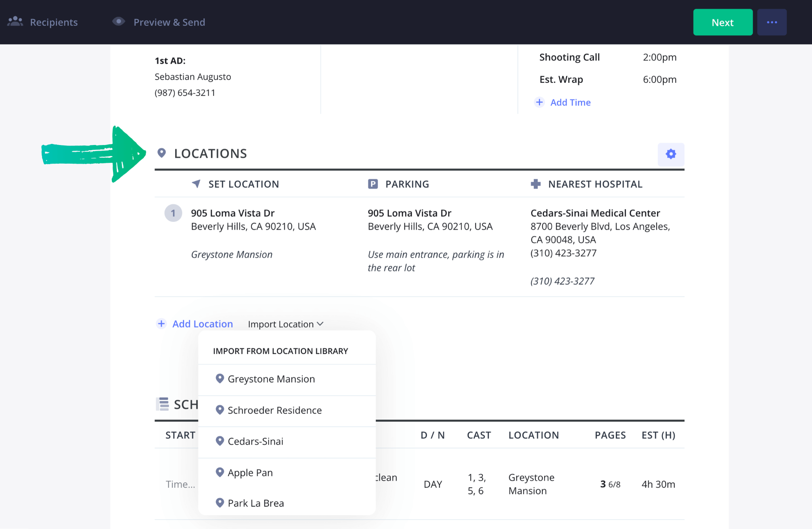Viewport: 812px width, 529px height.
Task: Click the Recipients people icon
Action: click(x=15, y=22)
